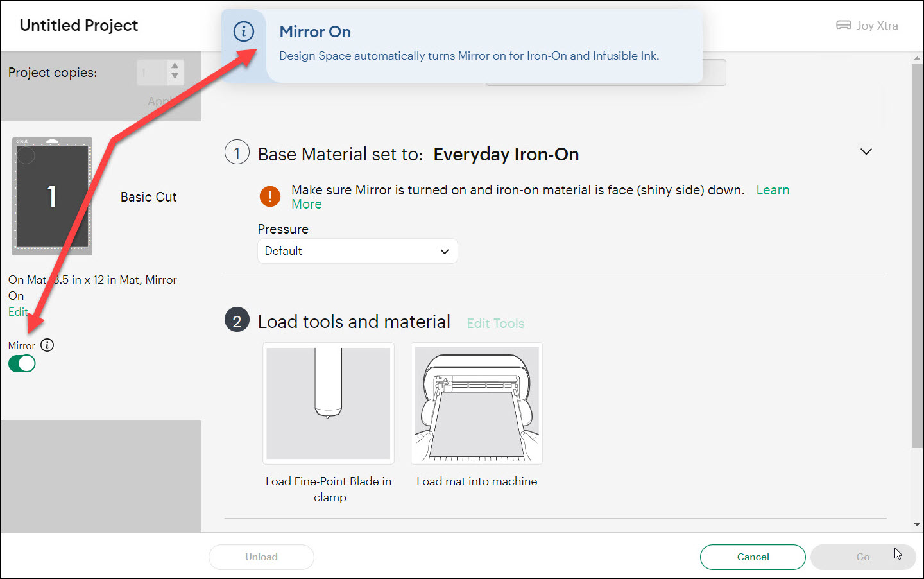
Task: Click the Load mat into machine illustration
Action: (477, 403)
